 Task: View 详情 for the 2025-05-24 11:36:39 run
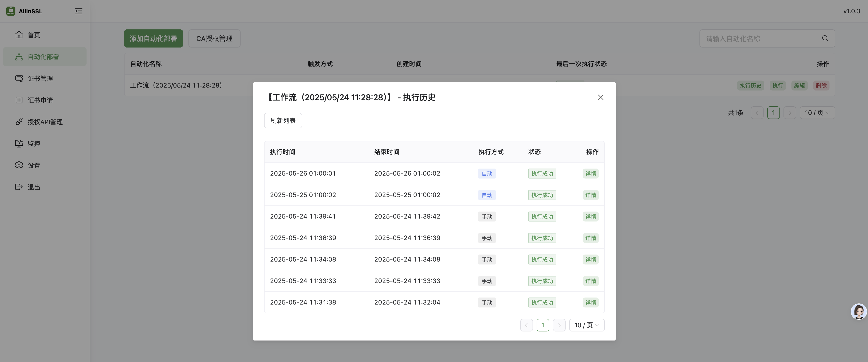[590, 238]
